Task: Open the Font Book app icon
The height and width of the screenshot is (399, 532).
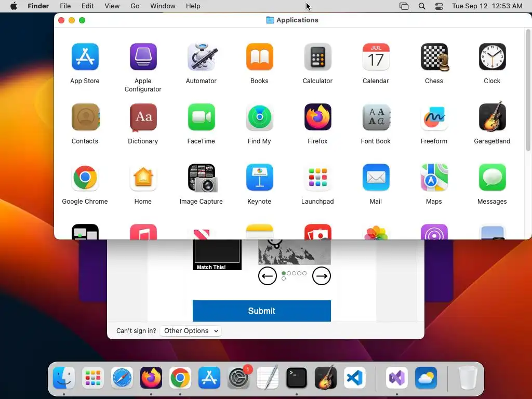Action: 376,117
